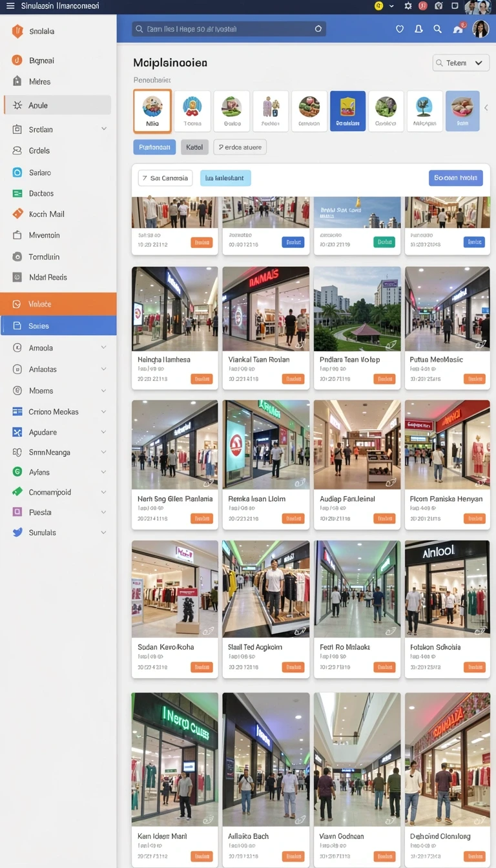
Task: Click the Fetl Ro Mnlaaka card title
Action: 345,647
